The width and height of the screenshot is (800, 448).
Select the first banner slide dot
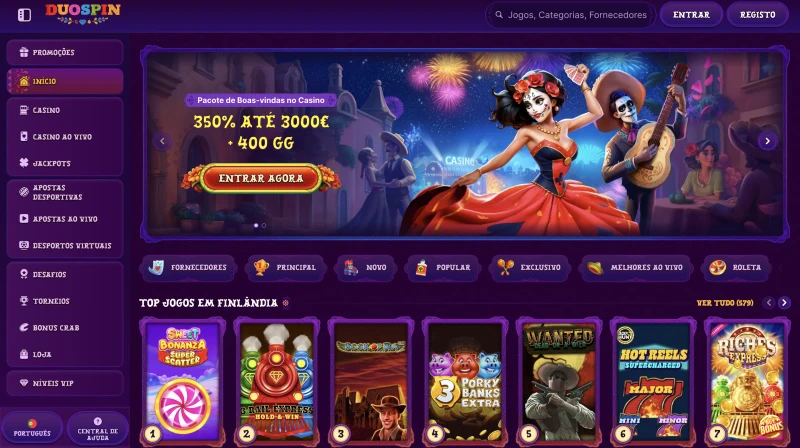pyautogui.click(x=256, y=225)
